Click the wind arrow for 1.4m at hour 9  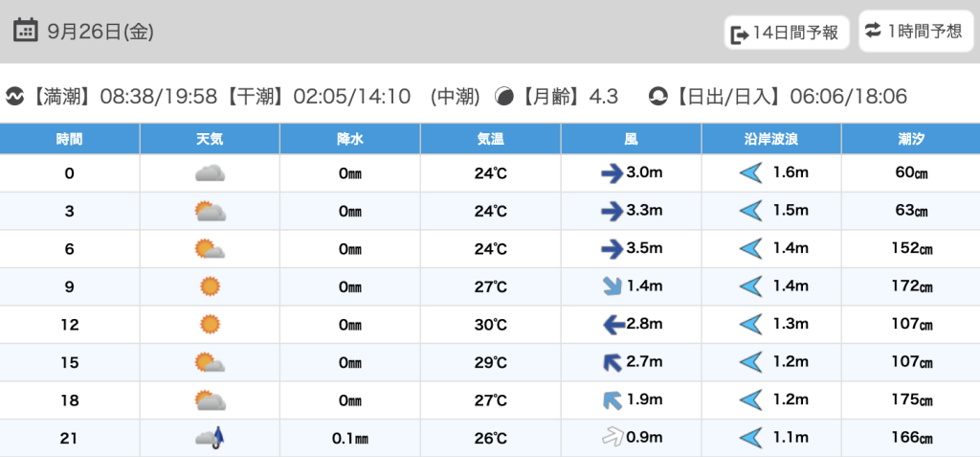[x=612, y=286]
